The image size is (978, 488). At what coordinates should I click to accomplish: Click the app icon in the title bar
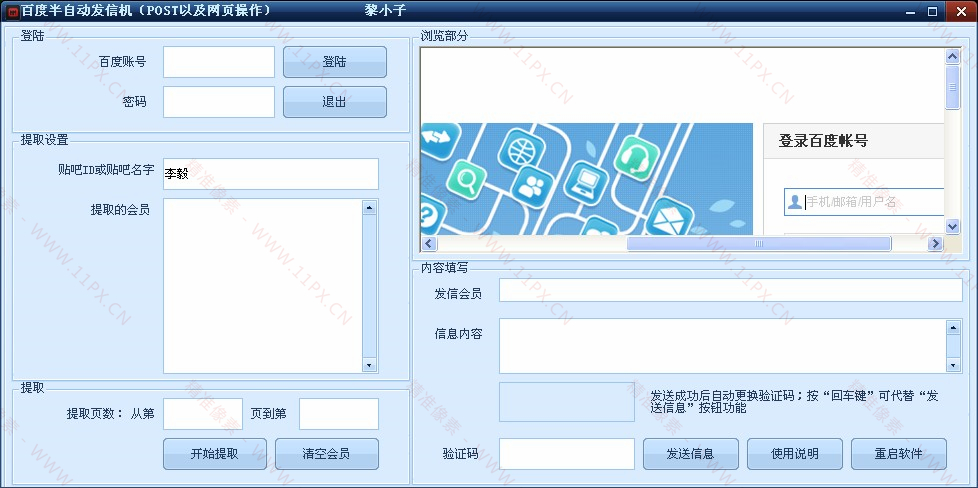[13, 10]
